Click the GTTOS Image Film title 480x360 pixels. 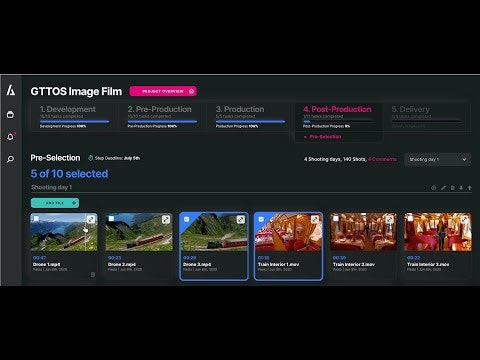pos(76,91)
